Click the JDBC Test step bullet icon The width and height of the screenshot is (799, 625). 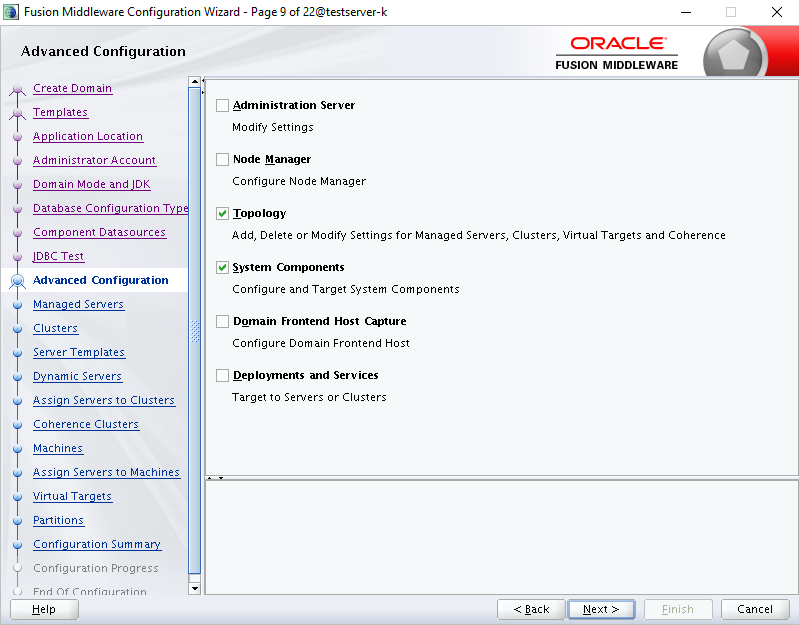pos(18,256)
